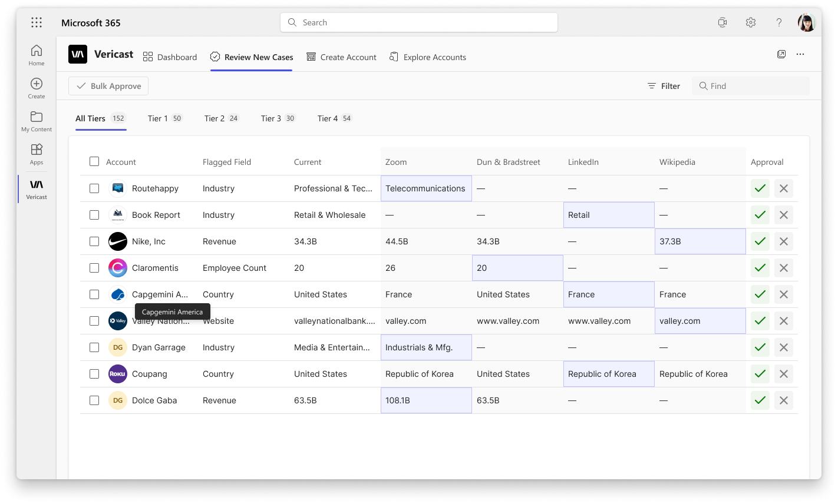Click the Vericast logo in header
The height and width of the screenshot is (504, 838).
point(78,54)
